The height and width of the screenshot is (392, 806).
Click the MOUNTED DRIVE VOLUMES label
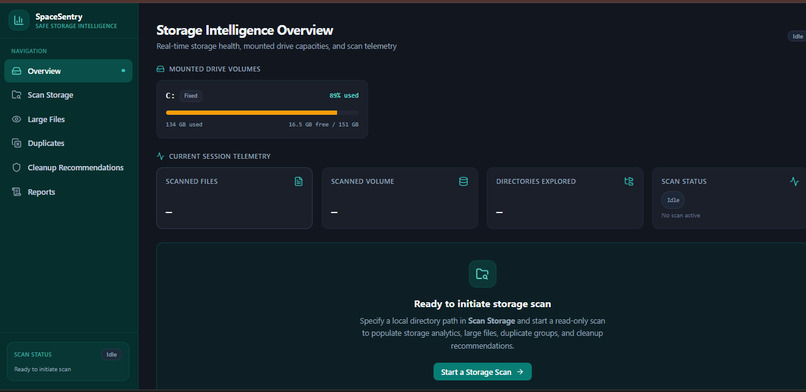215,69
